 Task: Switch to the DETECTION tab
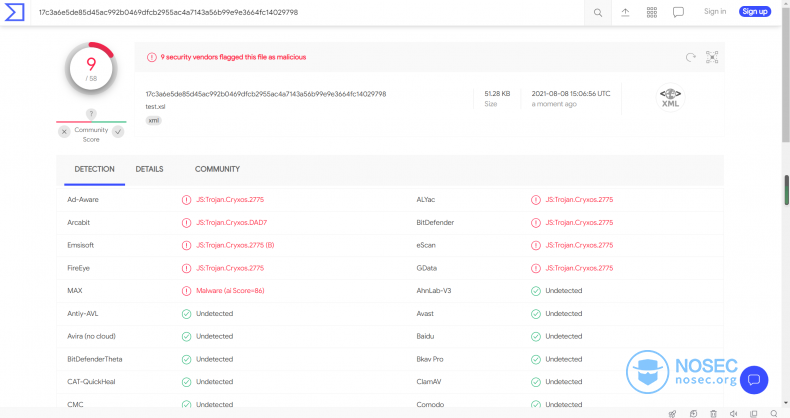coord(94,169)
